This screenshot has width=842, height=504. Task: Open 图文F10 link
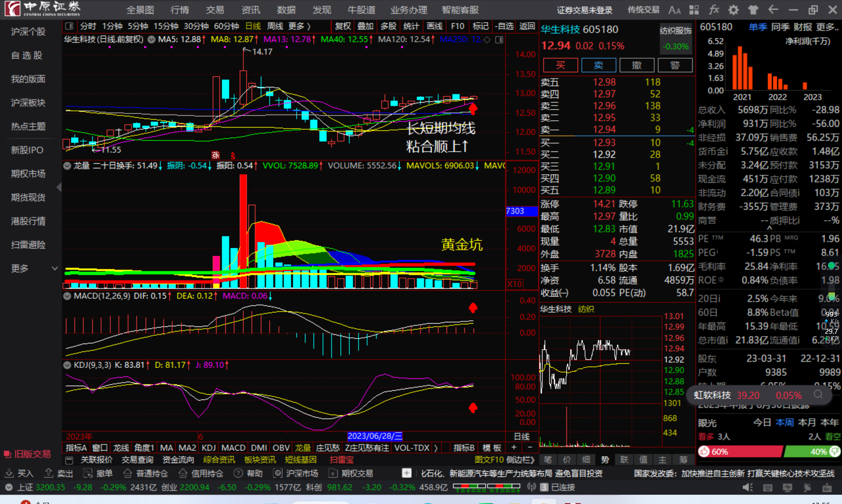click(489, 460)
